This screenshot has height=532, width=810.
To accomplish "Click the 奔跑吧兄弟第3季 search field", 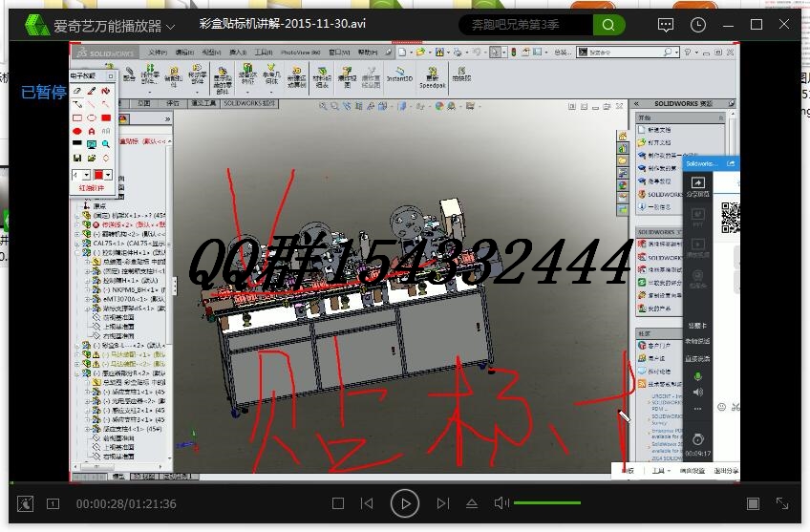I will point(526,25).
